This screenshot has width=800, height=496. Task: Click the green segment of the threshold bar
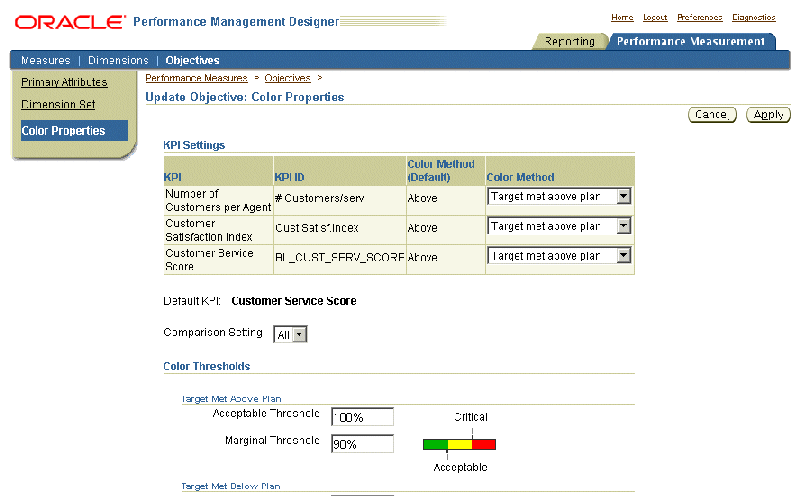coord(435,444)
